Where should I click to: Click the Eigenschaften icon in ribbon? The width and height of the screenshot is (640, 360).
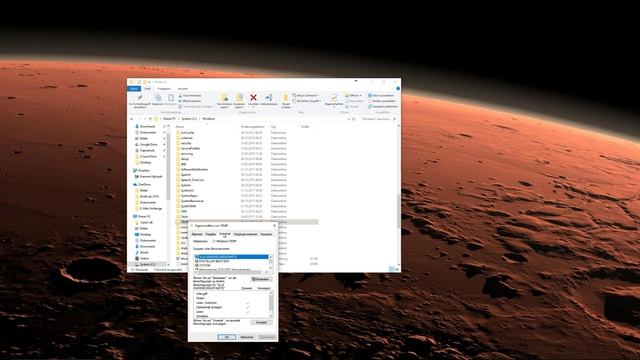pyautogui.click(x=333, y=98)
